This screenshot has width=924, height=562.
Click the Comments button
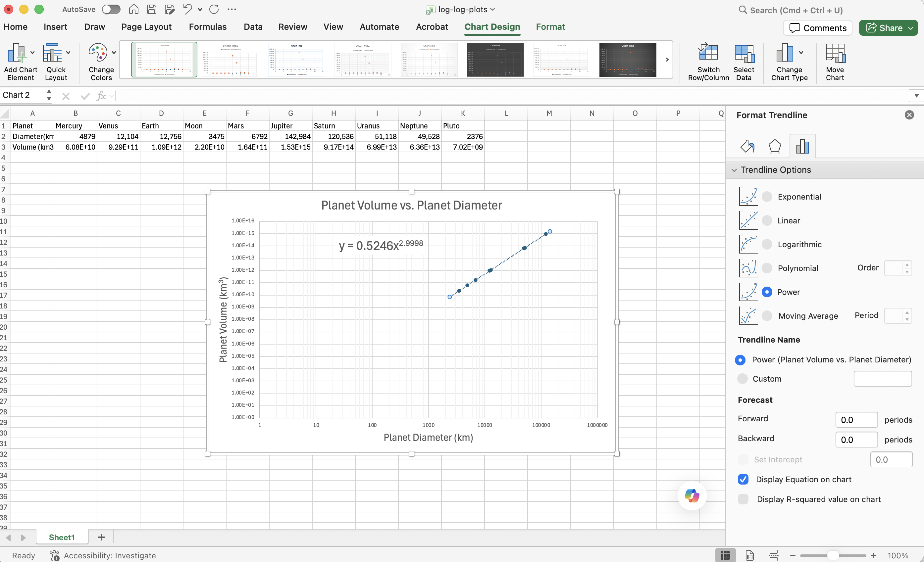click(817, 28)
